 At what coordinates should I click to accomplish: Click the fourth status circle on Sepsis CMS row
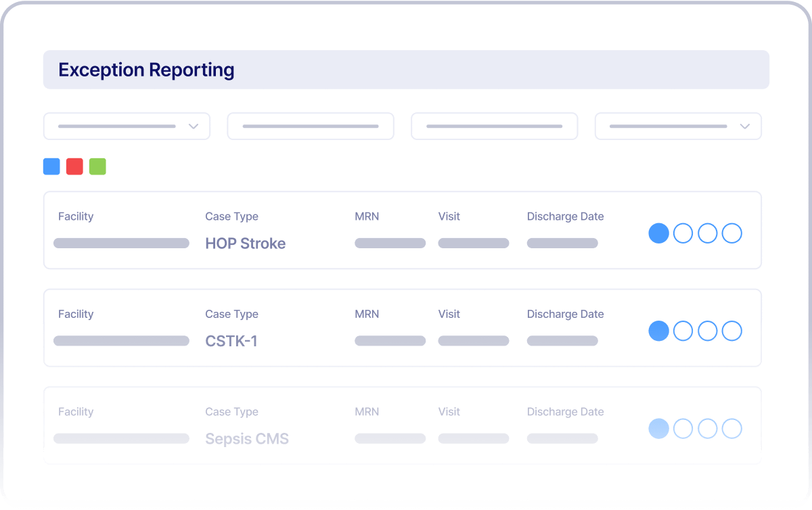(x=731, y=428)
